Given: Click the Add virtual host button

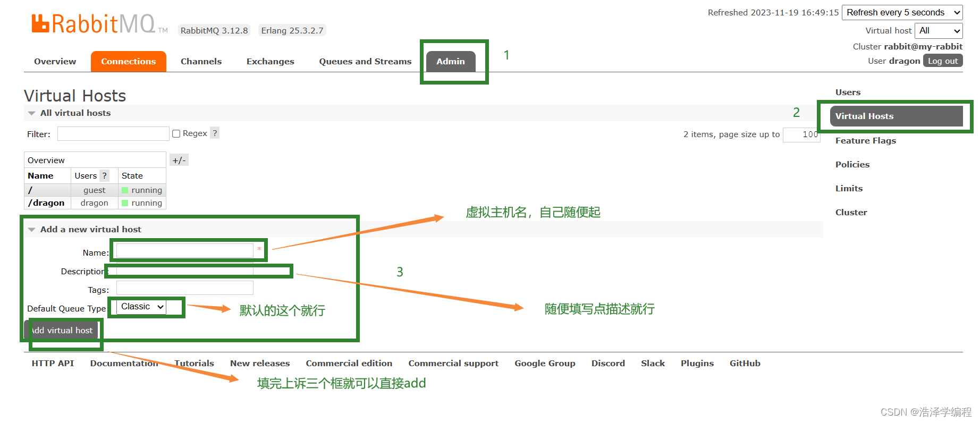Looking at the screenshot, I should pos(61,330).
